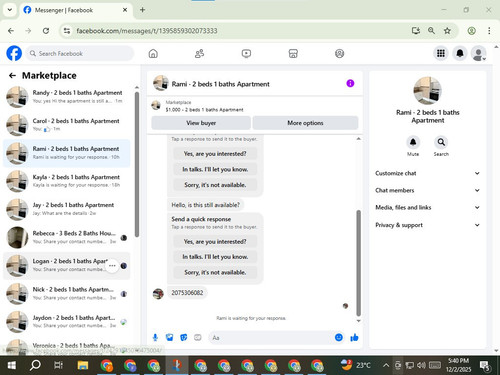Expand Media, files and links section
The width and height of the screenshot is (500, 375).
(427, 207)
